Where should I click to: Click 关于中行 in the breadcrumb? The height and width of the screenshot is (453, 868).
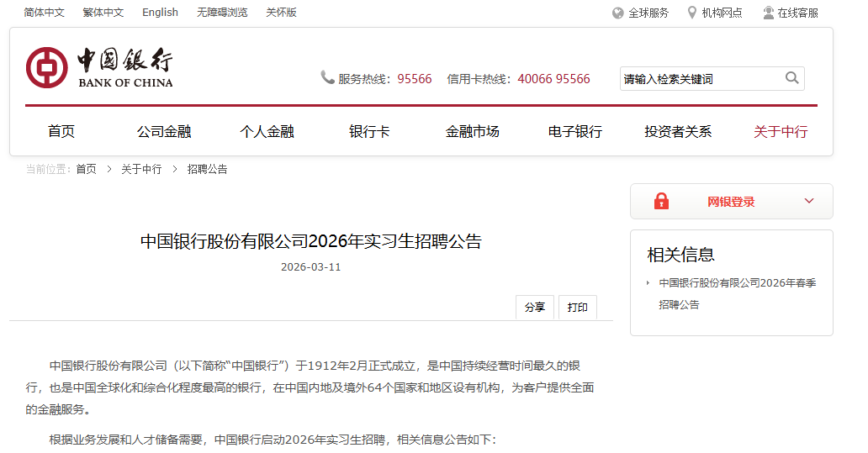[141, 169]
